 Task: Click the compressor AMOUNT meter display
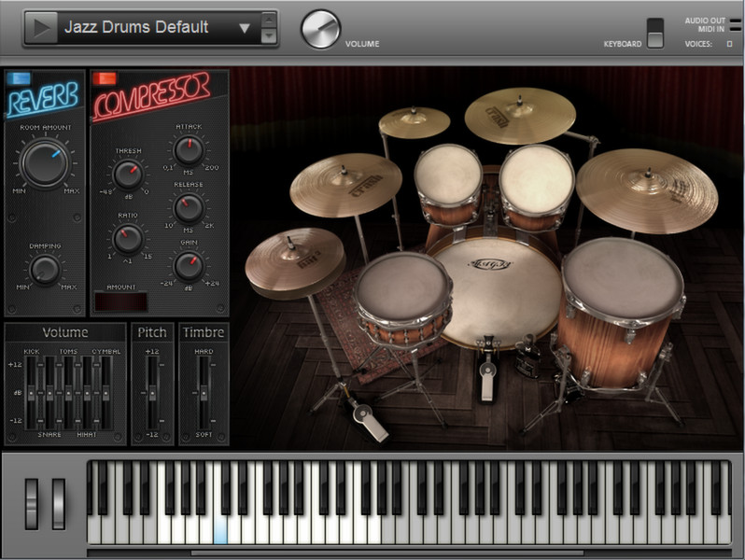pyautogui.click(x=121, y=302)
